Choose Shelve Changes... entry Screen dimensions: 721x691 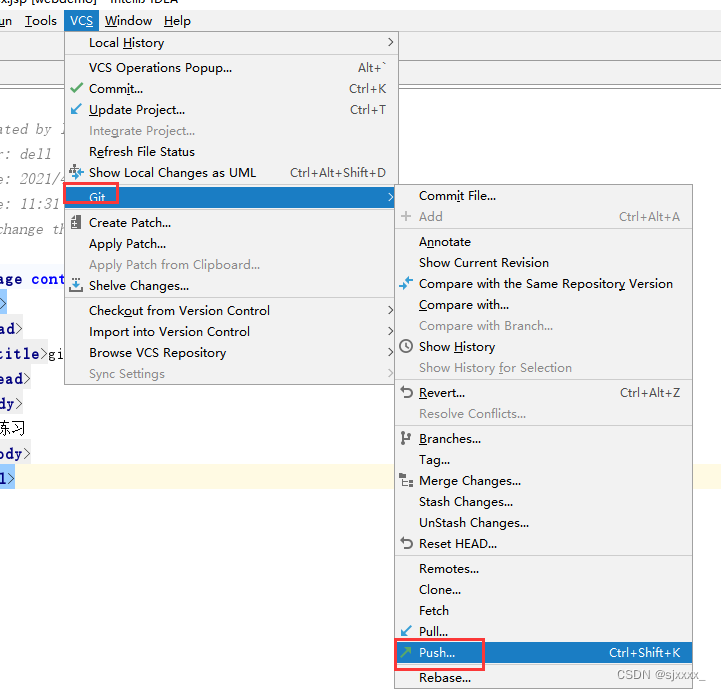231,286
